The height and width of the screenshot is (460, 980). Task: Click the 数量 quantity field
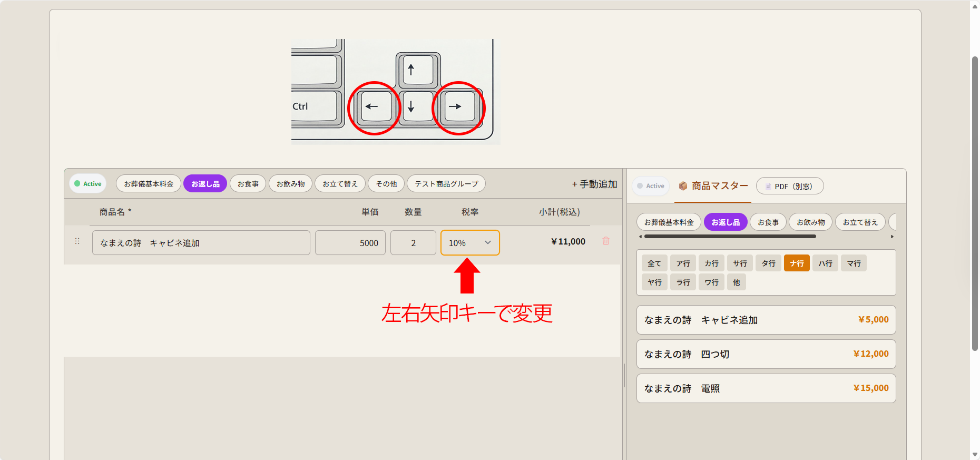(413, 243)
